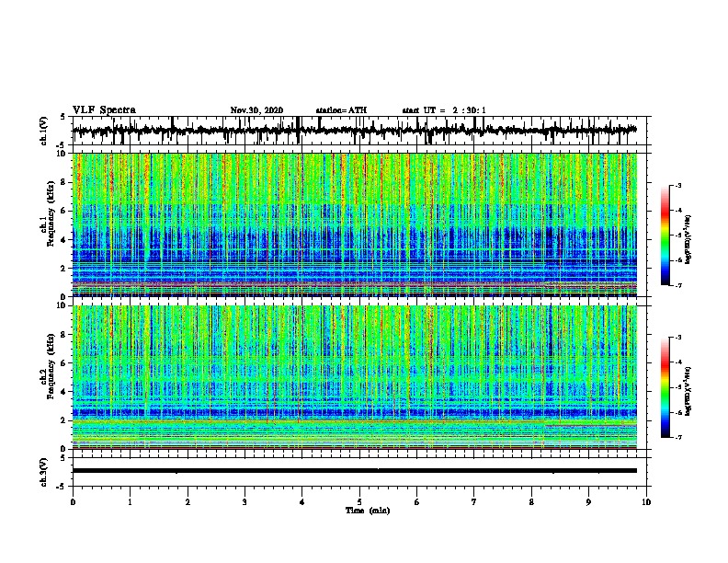Click the '9' minute tick label
Viewport: 728px width, 563px height.
point(588,502)
